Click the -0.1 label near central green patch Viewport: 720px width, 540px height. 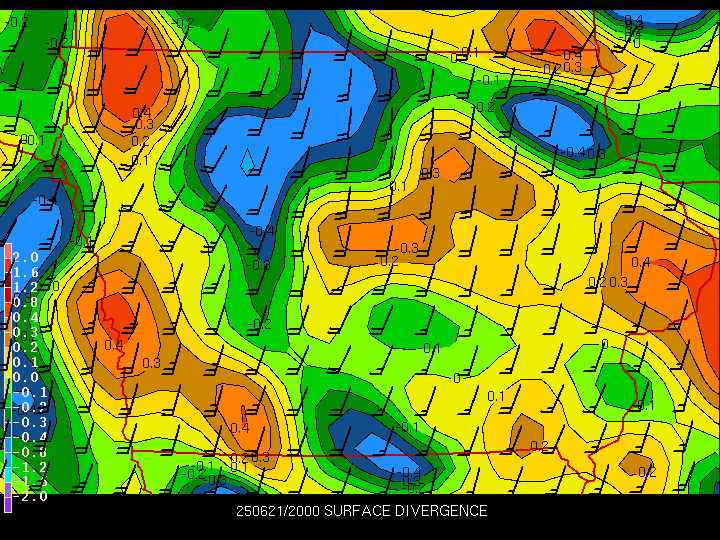coord(430,348)
